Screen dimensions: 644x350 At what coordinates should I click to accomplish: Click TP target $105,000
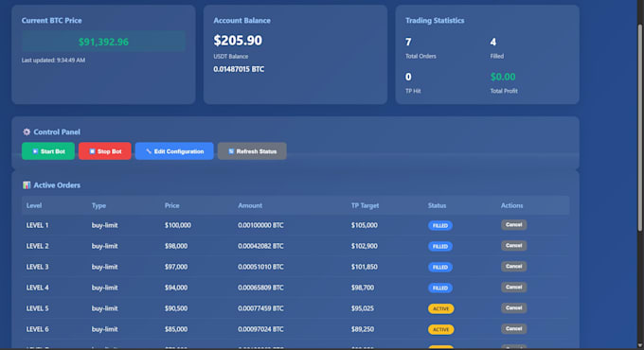click(365, 225)
